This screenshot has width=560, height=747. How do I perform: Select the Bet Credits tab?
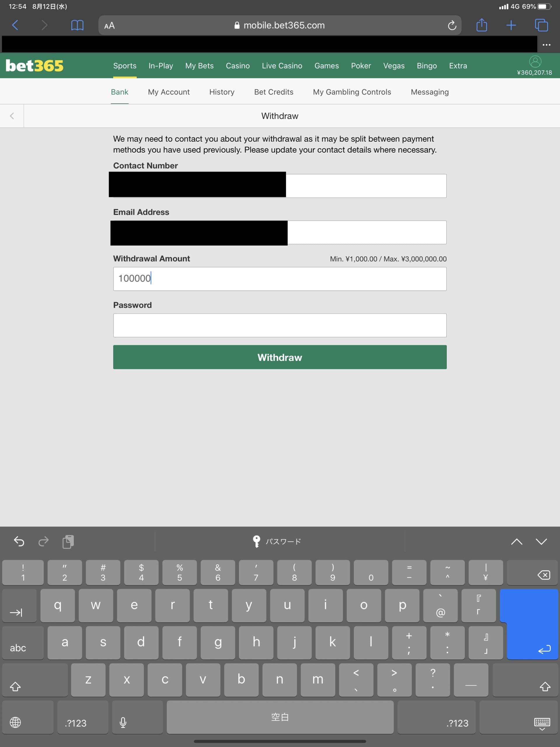[x=274, y=92]
